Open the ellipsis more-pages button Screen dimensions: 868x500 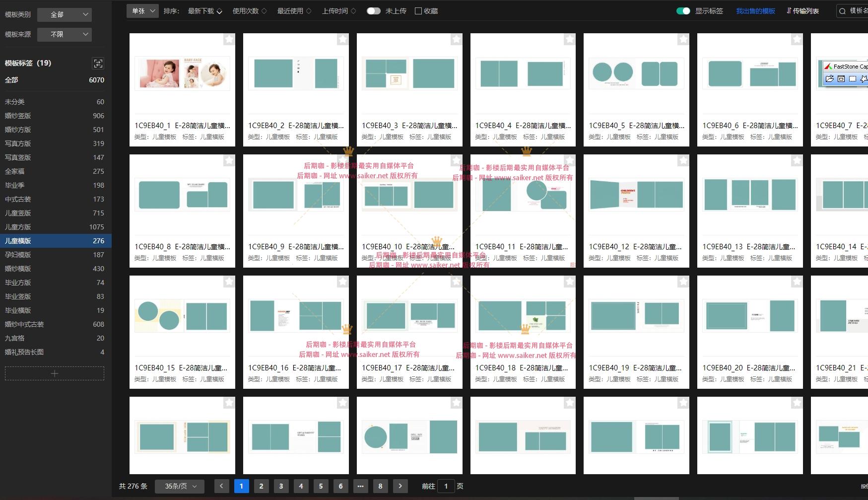(360, 486)
